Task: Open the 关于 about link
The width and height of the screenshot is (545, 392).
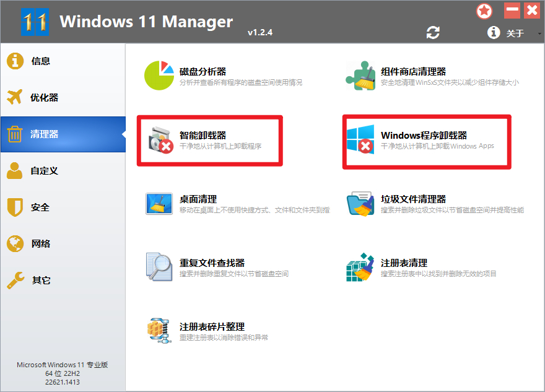Action: [515, 33]
